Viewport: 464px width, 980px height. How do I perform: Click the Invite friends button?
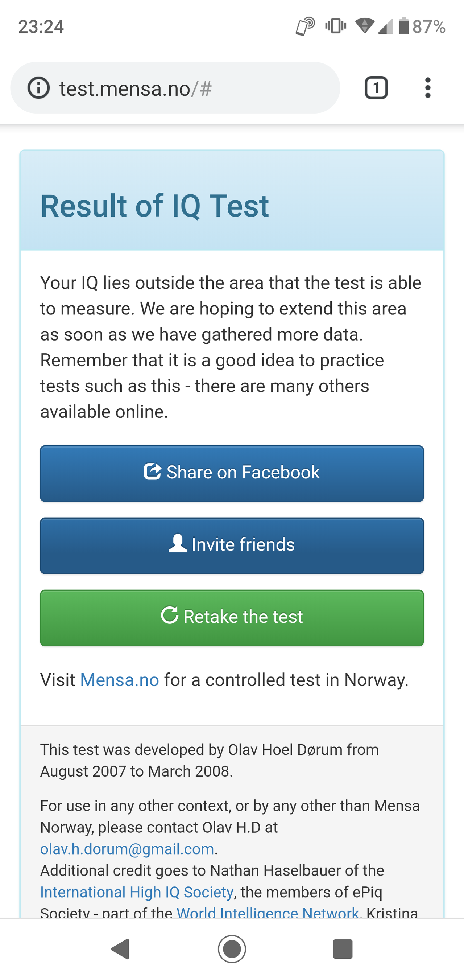pos(232,545)
